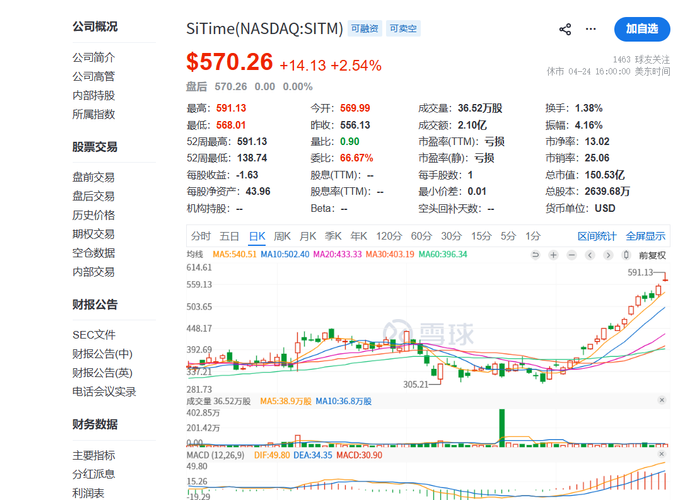This screenshot has height=500, width=699.
Task: Open 盘后交易 in the sidebar
Action: (x=94, y=196)
